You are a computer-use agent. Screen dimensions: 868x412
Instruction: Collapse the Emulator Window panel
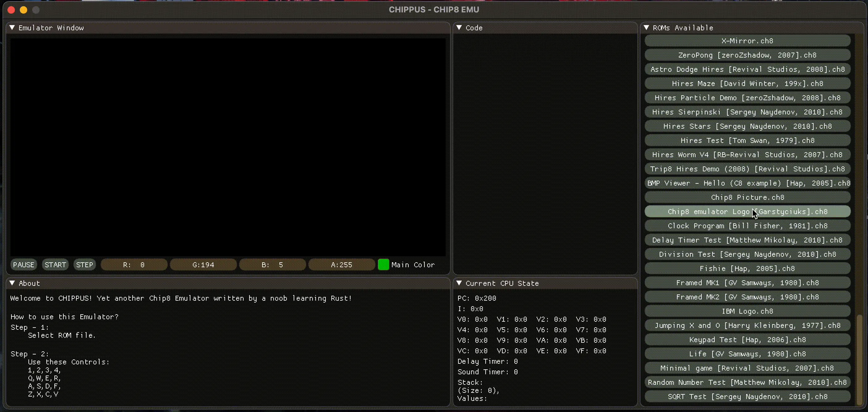[x=12, y=28]
